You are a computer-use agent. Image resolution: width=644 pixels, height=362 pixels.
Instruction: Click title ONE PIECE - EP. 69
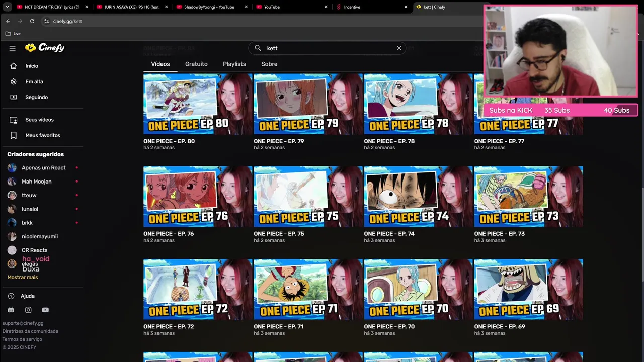click(x=500, y=327)
